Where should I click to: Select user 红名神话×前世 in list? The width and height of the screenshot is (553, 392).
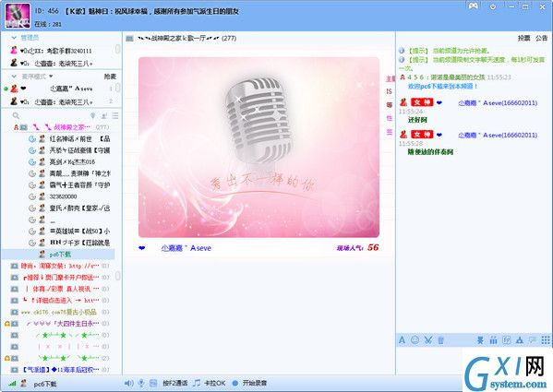(x=79, y=138)
